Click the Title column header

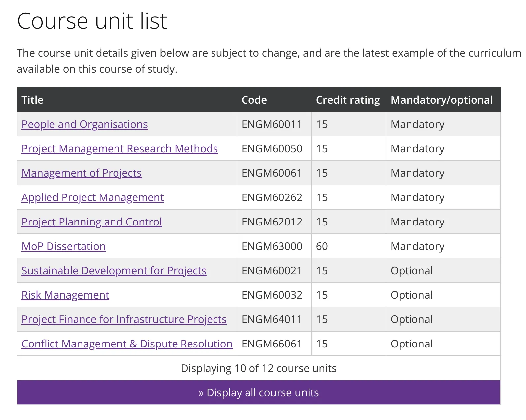(x=32, y=100)
